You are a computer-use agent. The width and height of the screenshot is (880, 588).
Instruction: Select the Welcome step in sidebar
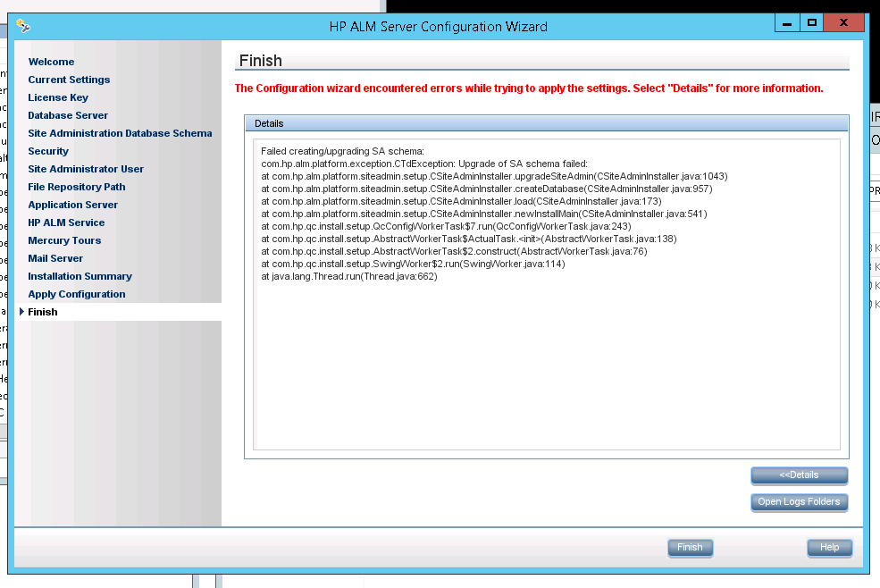(x=51, y=62)
